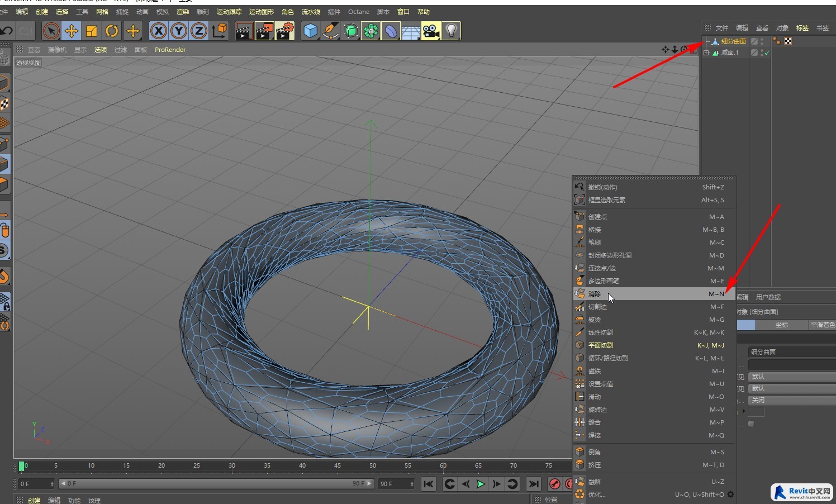The width and height of the screenshot is (836, 504).
Task: Toggle the X axis lock
Action: (x=159, y=31)
